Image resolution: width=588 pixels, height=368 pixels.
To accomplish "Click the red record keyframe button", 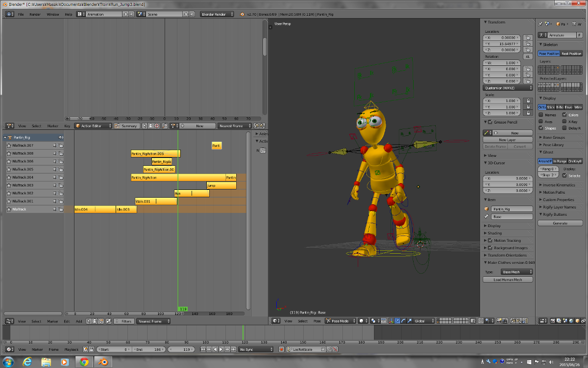I will [281, 349].
